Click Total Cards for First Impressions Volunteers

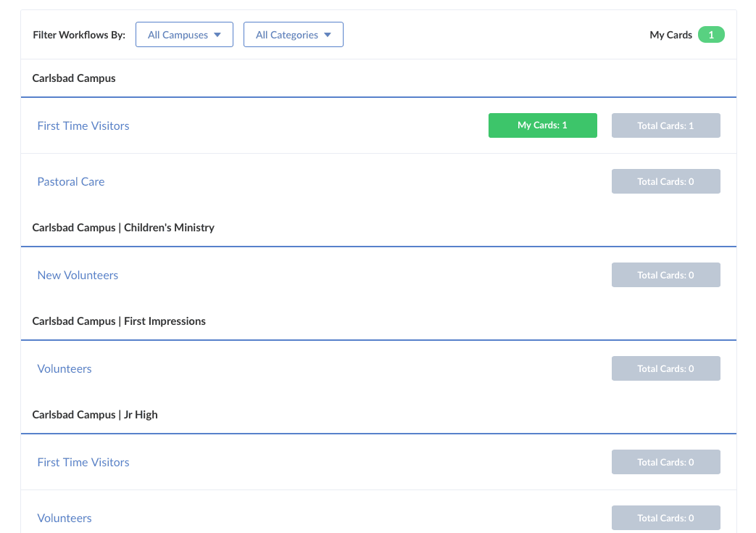click(x=665, y=368)
